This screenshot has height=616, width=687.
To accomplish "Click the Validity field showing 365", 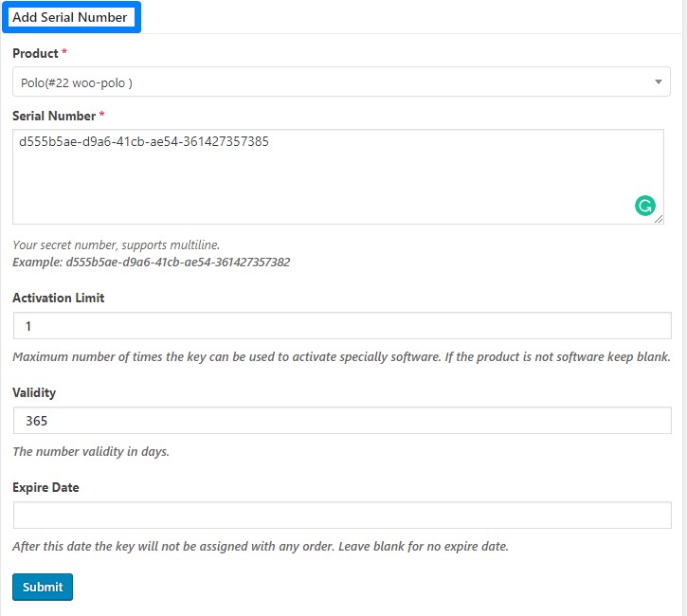I will pos(342,421).
